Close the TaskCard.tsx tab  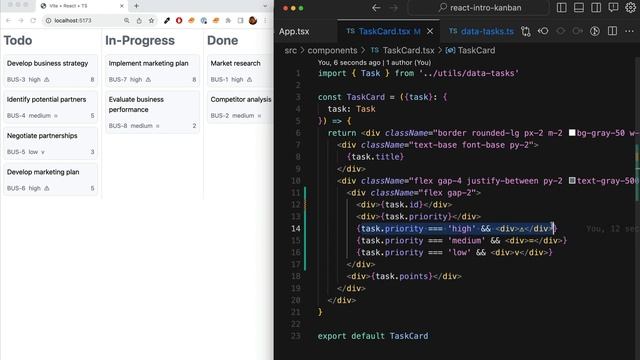430,31
